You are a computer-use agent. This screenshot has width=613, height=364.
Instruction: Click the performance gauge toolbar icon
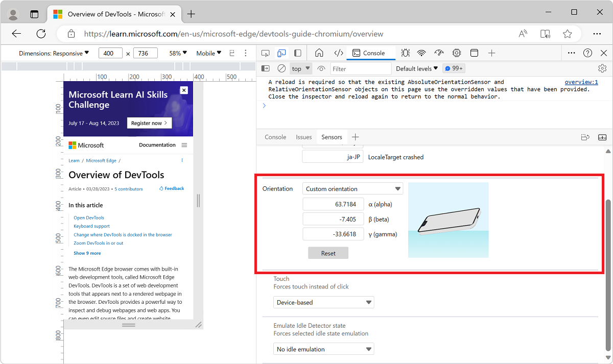[439, 53]
